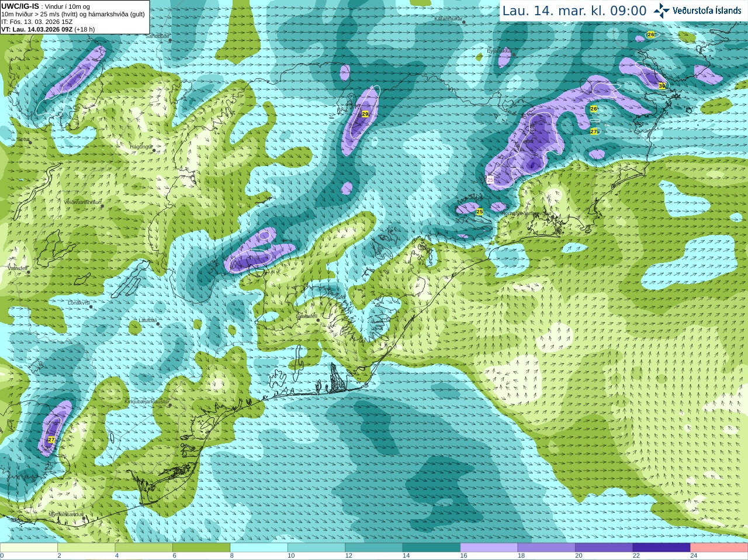This screenshot has width=748, height=560.
Task: Click the Veðurstofa Íslands logo icon
Action: coord(662,11)
